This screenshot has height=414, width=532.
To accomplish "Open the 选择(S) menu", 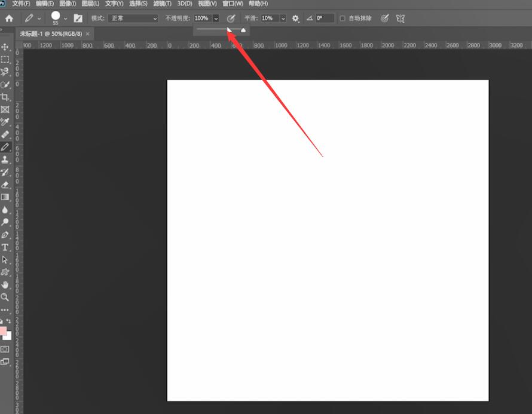I will [138, 4].
